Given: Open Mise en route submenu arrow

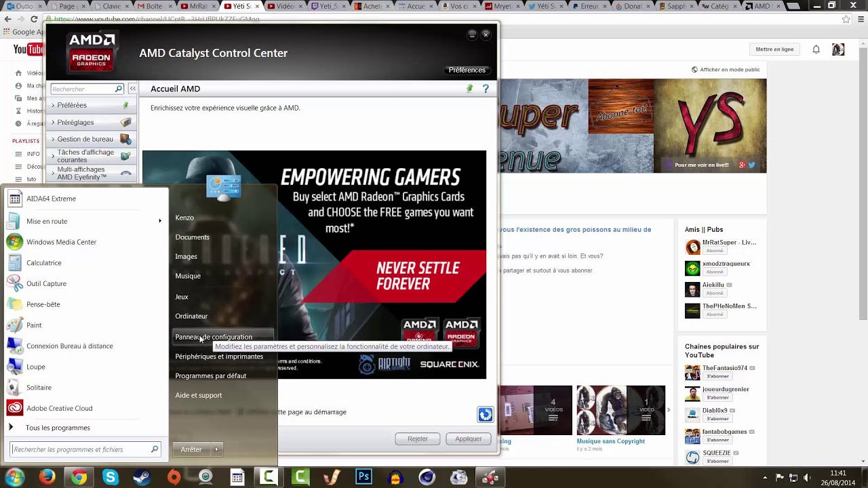Looking at the screenshot, I should pos(160,221).
